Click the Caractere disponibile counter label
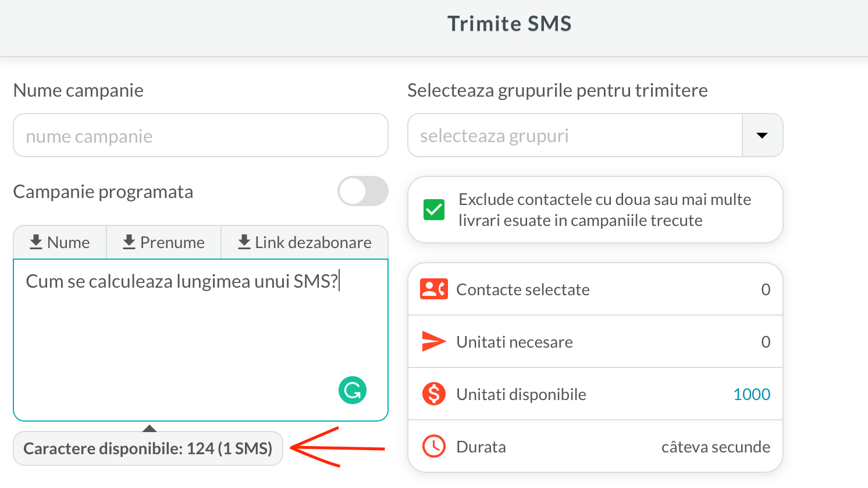Image resolution: width=868 pixels, height=488 pixels. pos(148,448)
